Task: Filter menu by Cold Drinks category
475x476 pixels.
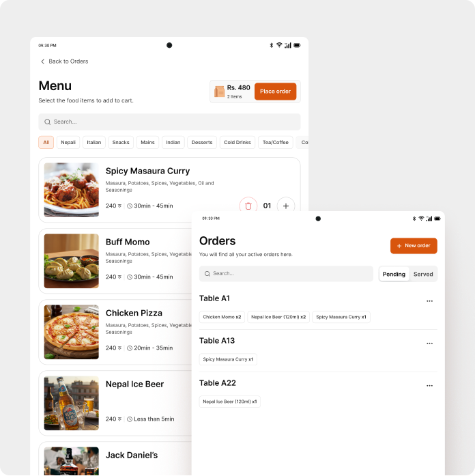Action: click(237, 142)
